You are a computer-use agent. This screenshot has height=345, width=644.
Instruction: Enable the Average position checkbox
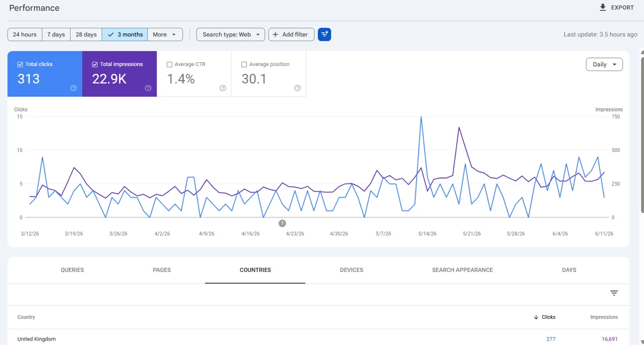tap(244, 64)
